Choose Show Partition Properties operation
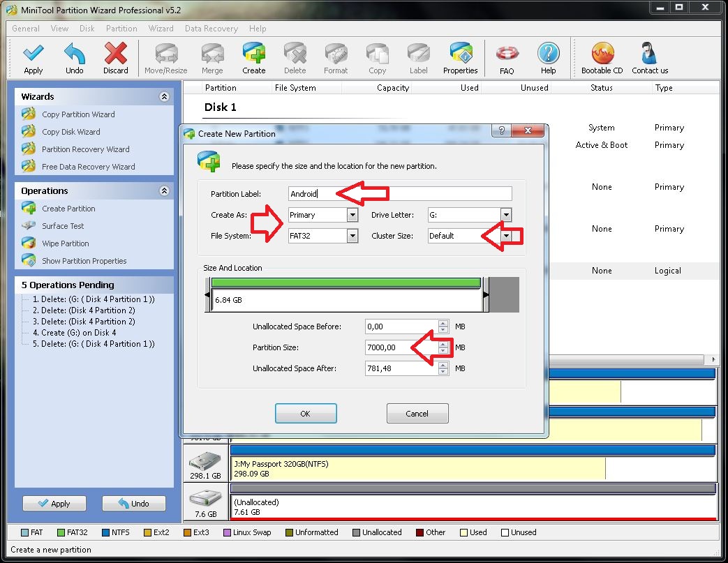 [x=84, y=261]
